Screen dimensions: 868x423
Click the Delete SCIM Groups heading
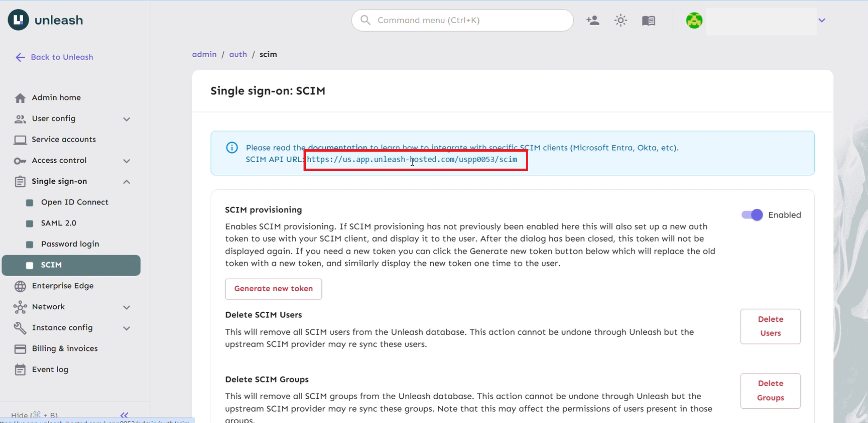[267, 379]
